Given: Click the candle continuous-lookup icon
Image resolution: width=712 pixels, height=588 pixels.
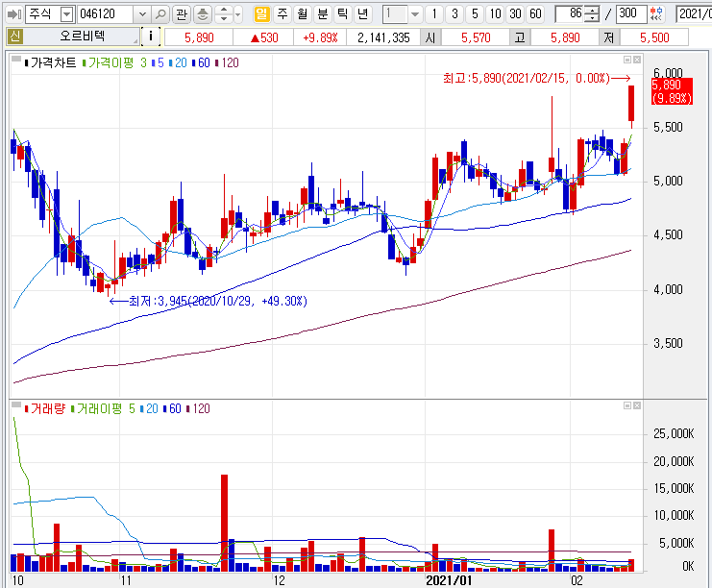Looking at the screenshot, I should tap(656, 14).
